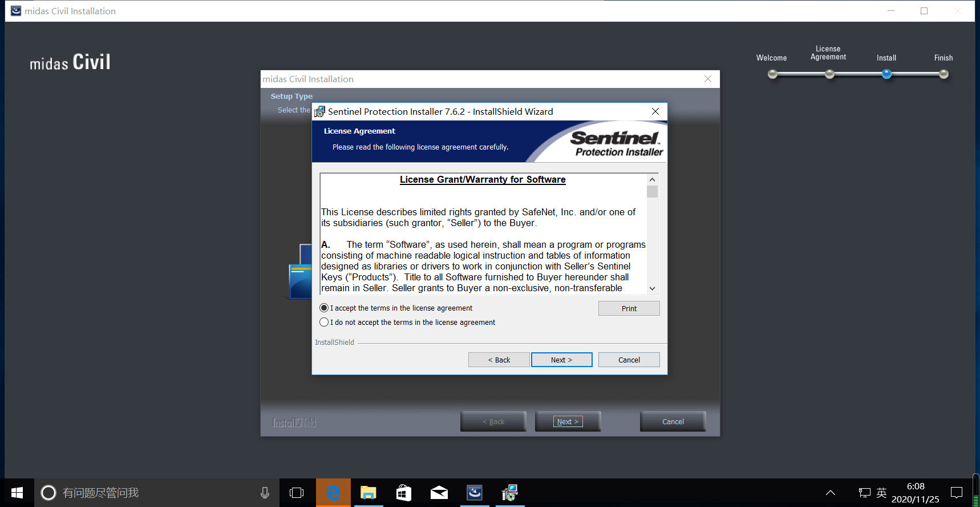This screenshot has width=980, height=507.
Task: Open Microsoft Store from the taskbar
Action: (x=404, y=493)
